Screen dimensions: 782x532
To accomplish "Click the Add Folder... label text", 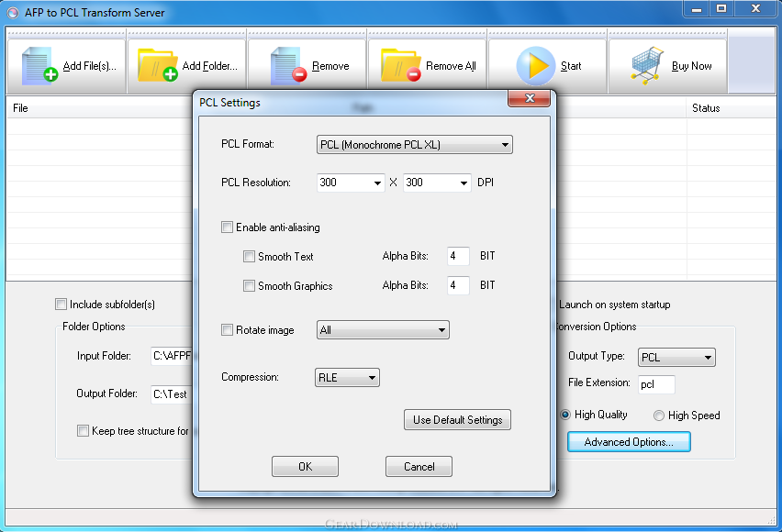I will pyautogui.click(x=210, y=66).
